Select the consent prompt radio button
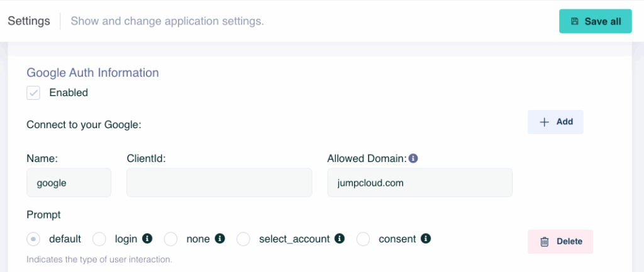 point(363,239)
